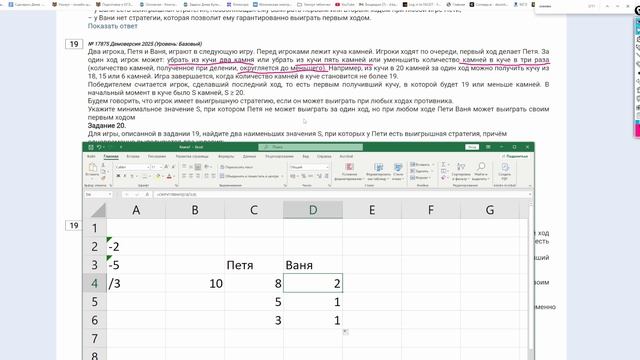Click cell B4 with value 10

[195, 283]
